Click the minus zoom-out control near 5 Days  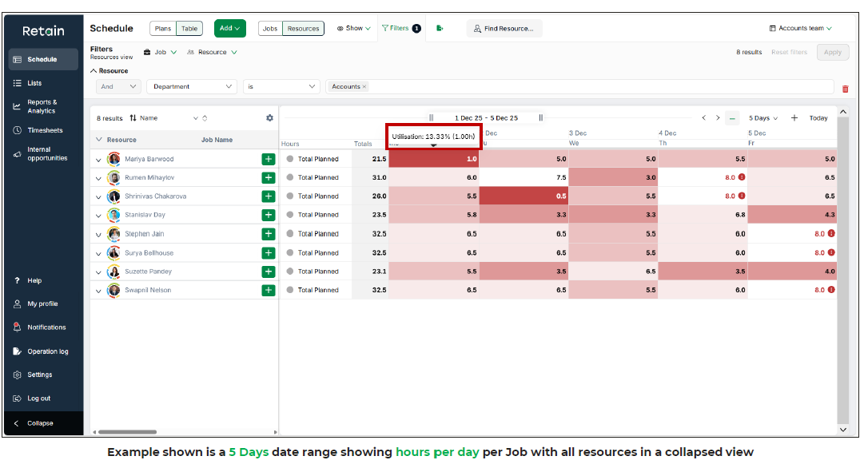pyautogui.click(x=732, y=117)
